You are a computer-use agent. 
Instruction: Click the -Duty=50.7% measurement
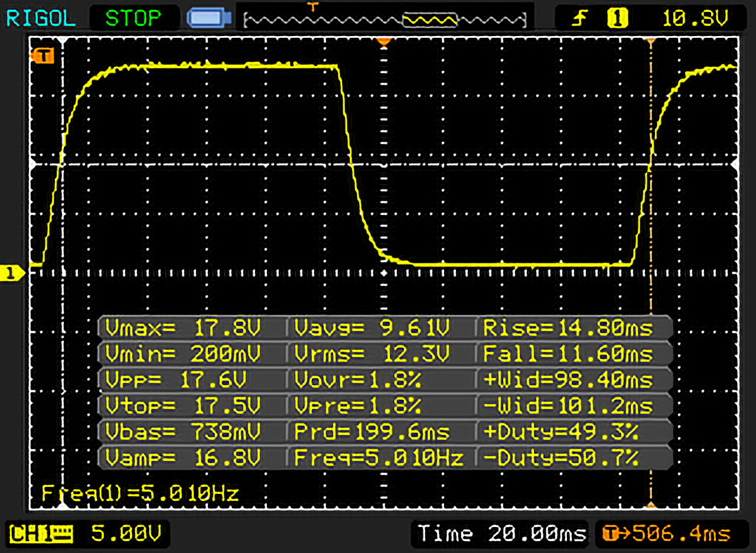tap(561, 457)
